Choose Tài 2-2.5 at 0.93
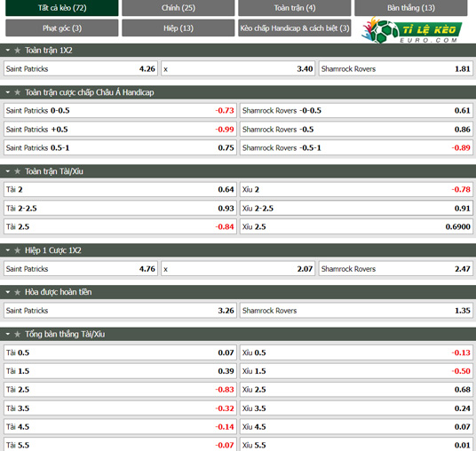 [x=120, y=209]
